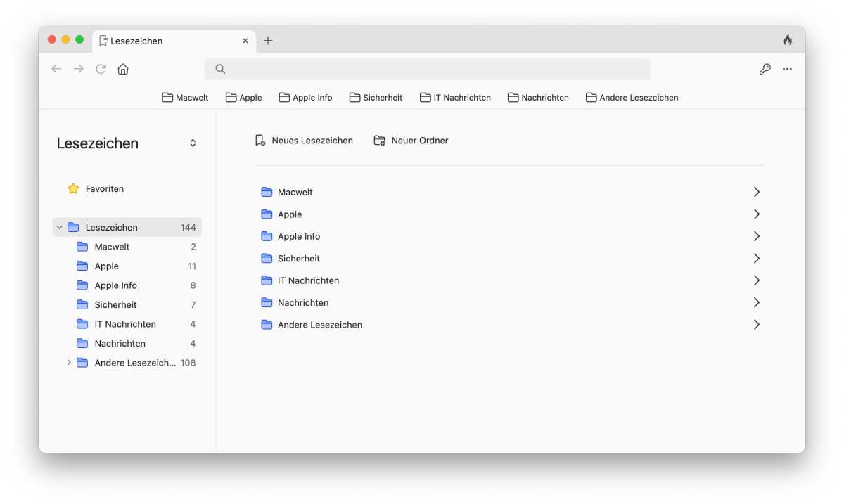The height and width of the screenshot is (504, 844).
Task: Click Neues Lesezeichen button
Action: tap(304, 141)
